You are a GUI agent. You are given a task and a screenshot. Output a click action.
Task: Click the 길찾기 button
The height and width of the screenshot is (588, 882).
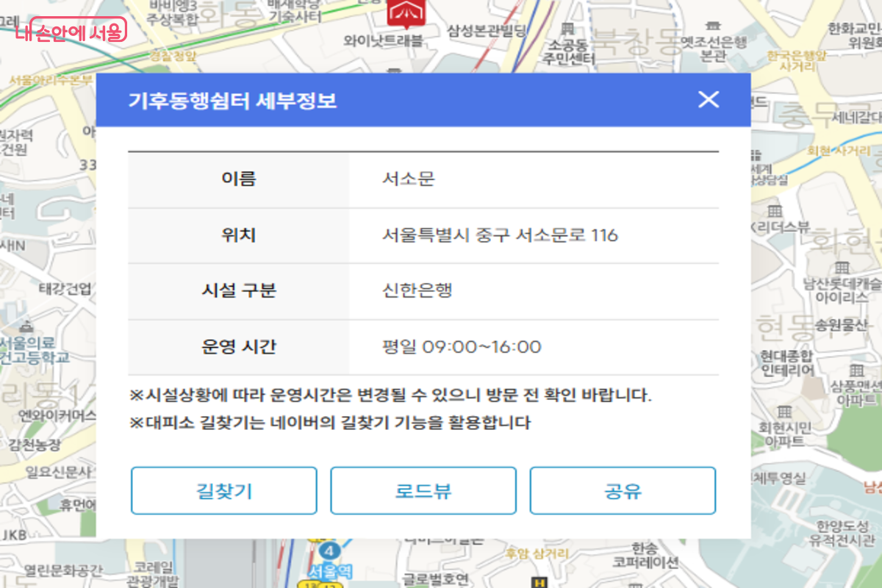point(224,491)
